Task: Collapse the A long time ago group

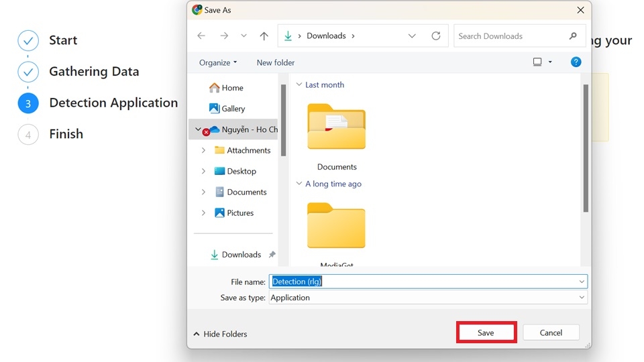Action: click(x=299, y=184)
